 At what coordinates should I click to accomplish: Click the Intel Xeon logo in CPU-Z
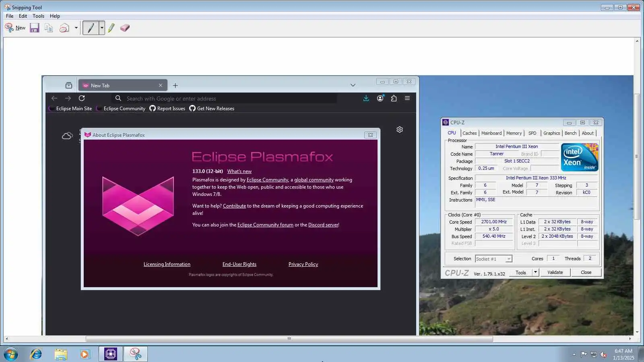(x=580, y=157)
